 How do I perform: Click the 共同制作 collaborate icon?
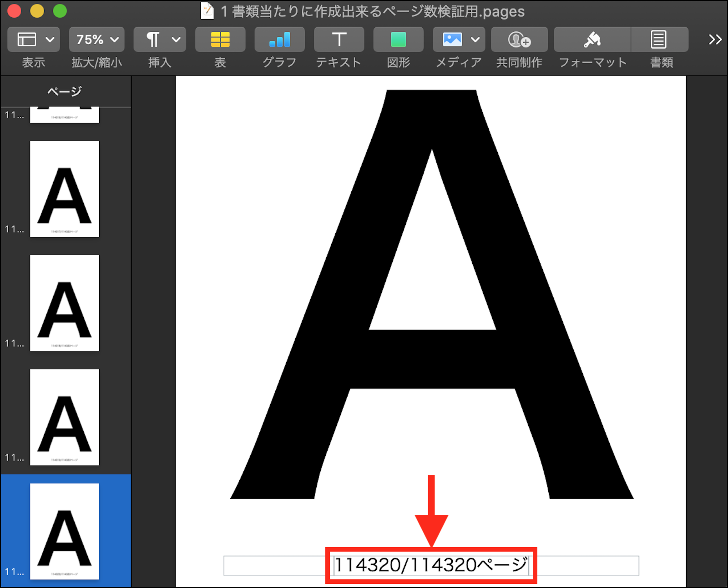(x=519, y=40)
